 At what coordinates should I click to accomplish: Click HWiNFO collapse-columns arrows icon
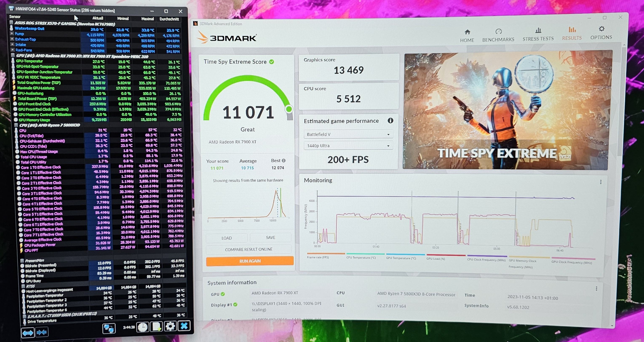pyautogui.click(x=41, y=332)
